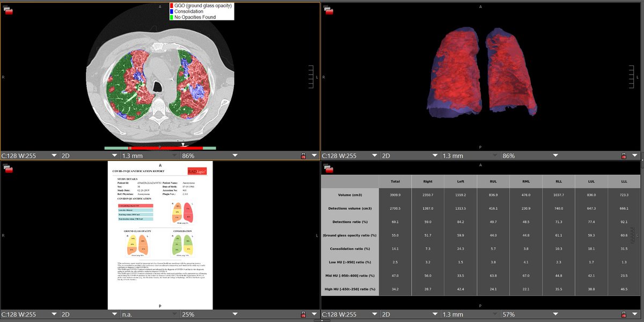Image resolution: width=644 pixels, height=322 pixels.
Task: Open series folder icon in report viewport
Action: pyautogui.click(x=8, y=168)
